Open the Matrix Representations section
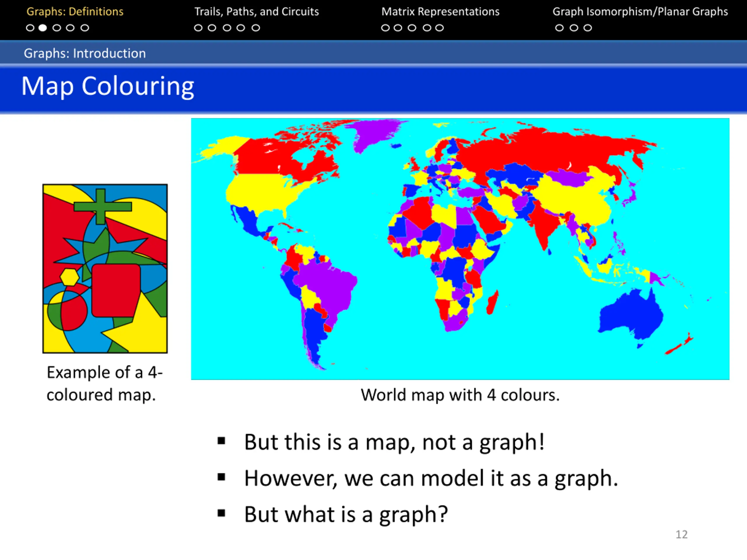The image size is (747, 560). [x=440, y=12]
